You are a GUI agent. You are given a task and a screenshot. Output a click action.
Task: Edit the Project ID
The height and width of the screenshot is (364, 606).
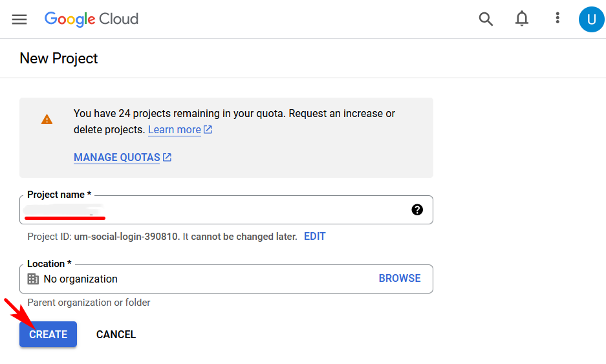314,236
